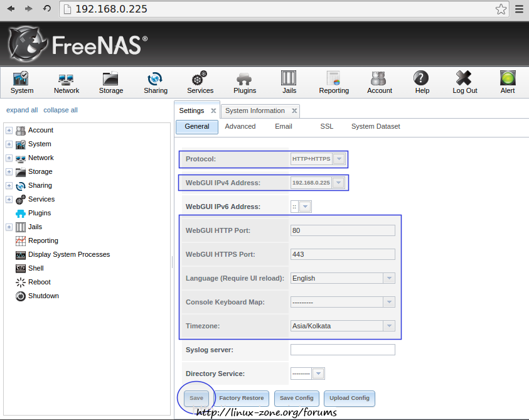This screenshot has height=420, width=529.
Task: Click the Syslog server input field
Action: 343,350
